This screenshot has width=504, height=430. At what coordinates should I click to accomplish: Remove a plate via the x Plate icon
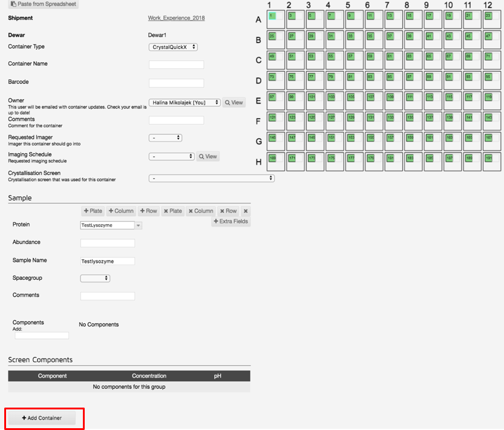tap(174, 211)
